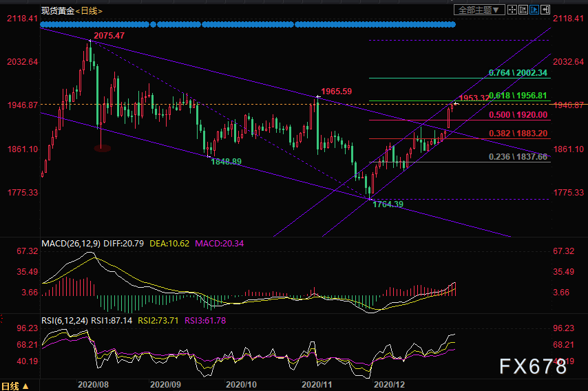The width and height of the screenshot is (588, 391).
Task: Select the red oval marker under August low
Action: [x=103, y=147]
